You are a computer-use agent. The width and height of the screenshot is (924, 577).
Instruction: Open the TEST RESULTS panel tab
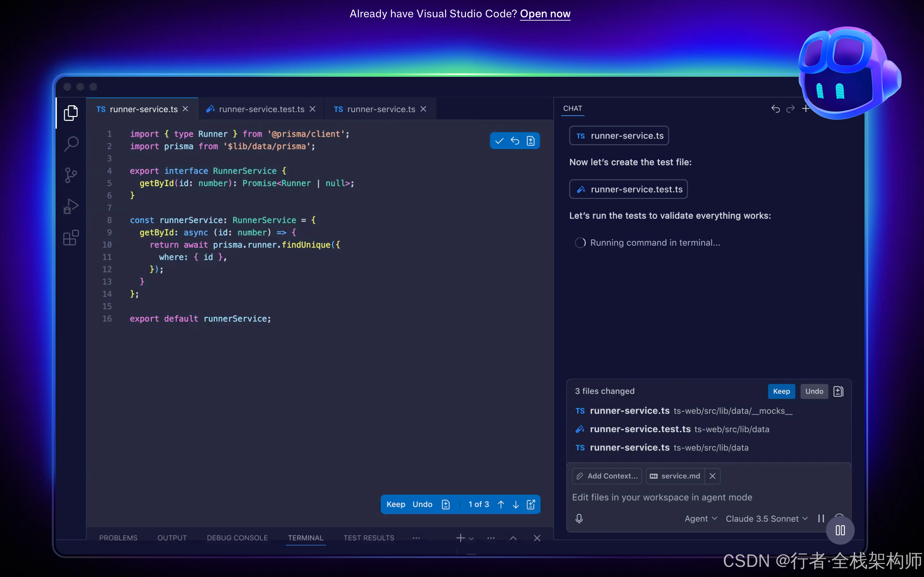tap(369, 538)
